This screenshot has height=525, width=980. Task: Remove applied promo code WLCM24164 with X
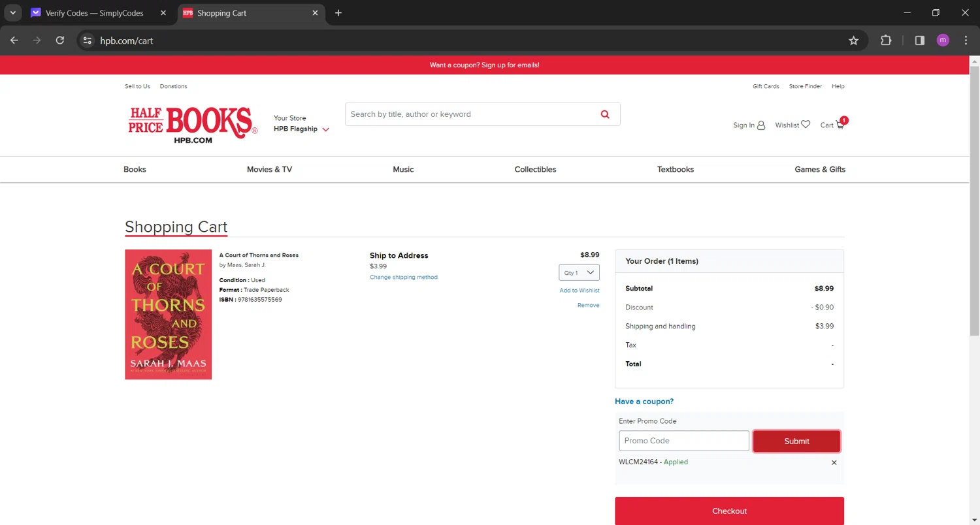[834, 462]
